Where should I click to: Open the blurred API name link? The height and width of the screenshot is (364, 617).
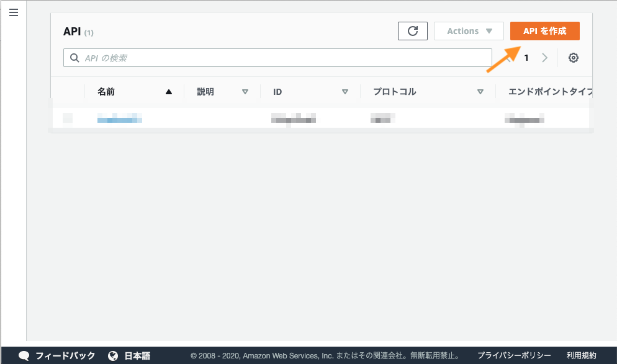point(120,118)
